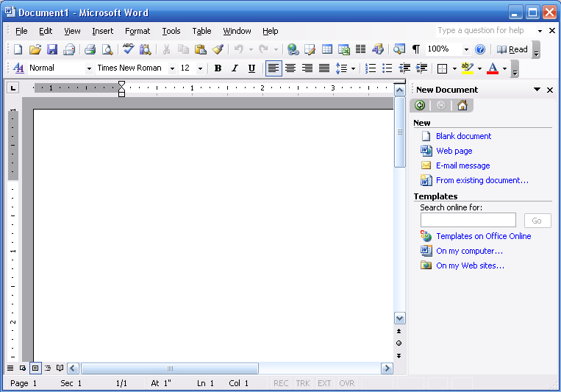Image resolution: width=561 pixels, height=392 pixels.
Task: Toggle Italic formatting
Action: pos(235,68)
